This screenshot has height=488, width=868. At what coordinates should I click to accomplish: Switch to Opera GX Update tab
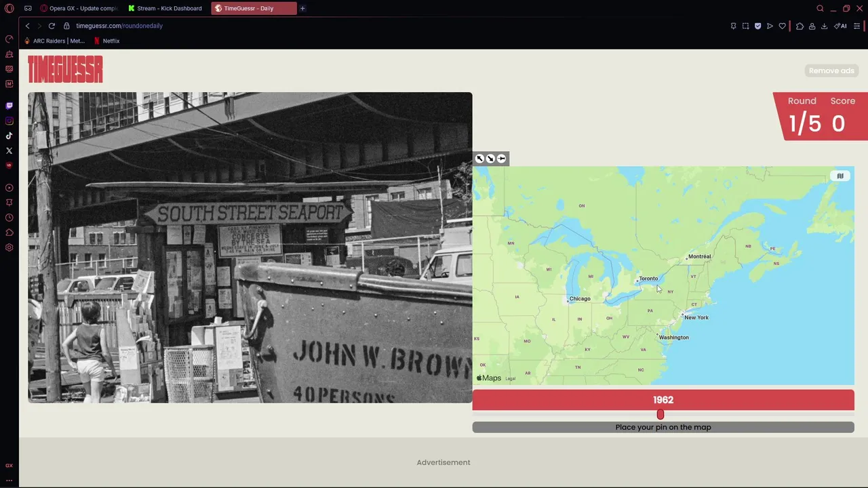78,8
